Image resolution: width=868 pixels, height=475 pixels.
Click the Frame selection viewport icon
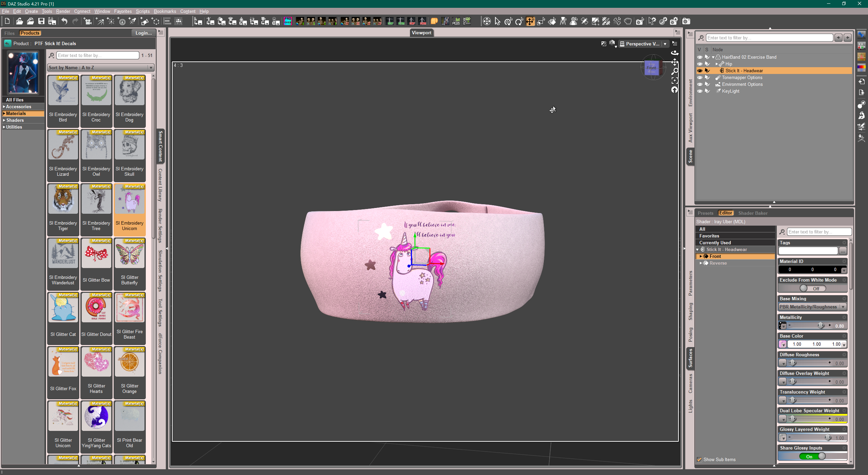click(675, 81)
